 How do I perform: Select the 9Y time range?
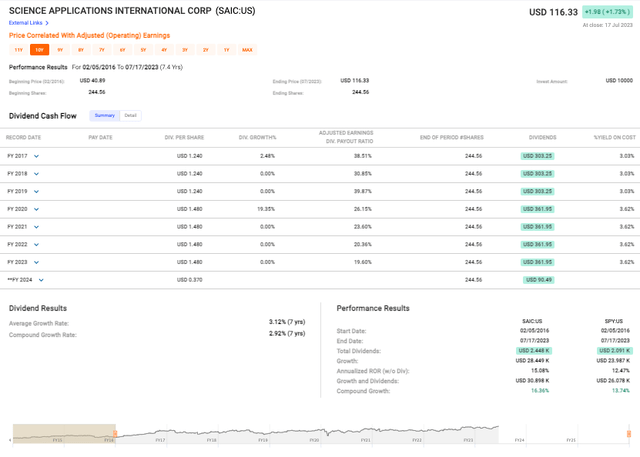coord(60,50)
